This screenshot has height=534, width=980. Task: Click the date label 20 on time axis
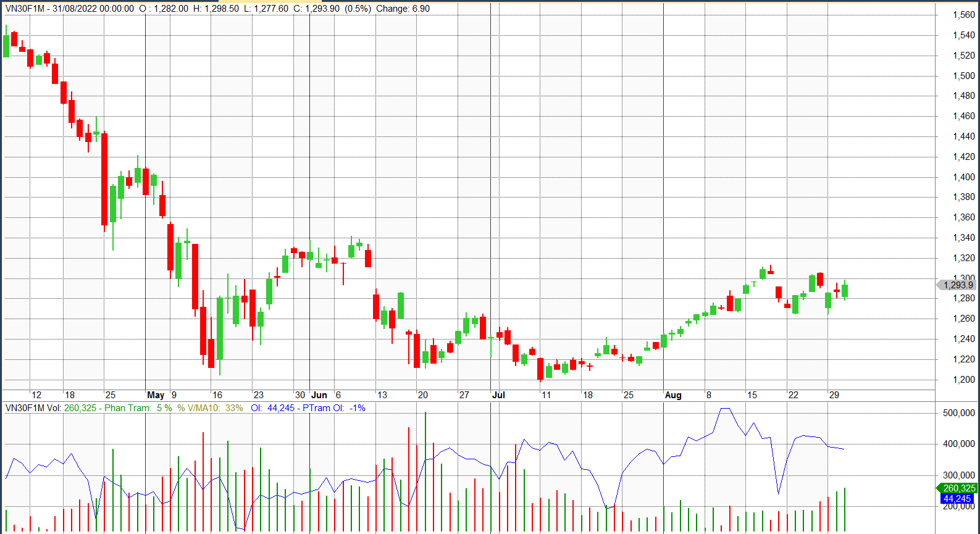coord(423,395)
